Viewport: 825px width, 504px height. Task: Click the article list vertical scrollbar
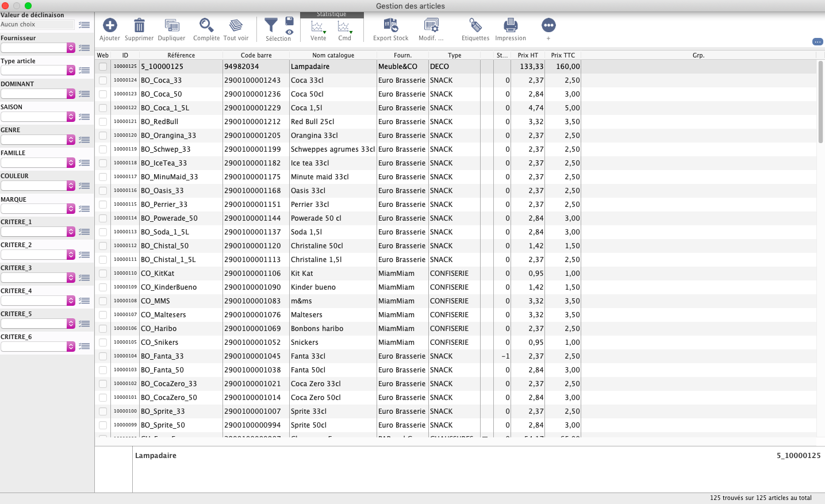coord(820,103)
